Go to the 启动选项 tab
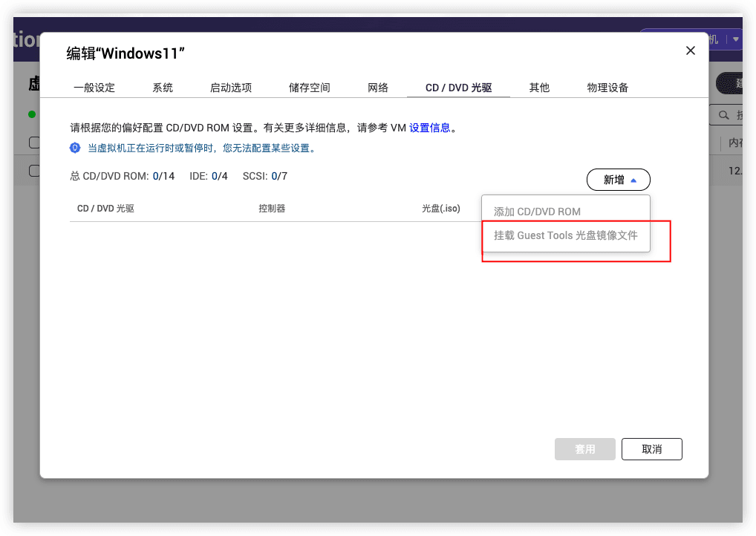This screenshot has height=536, width=756. click(231, 88)
